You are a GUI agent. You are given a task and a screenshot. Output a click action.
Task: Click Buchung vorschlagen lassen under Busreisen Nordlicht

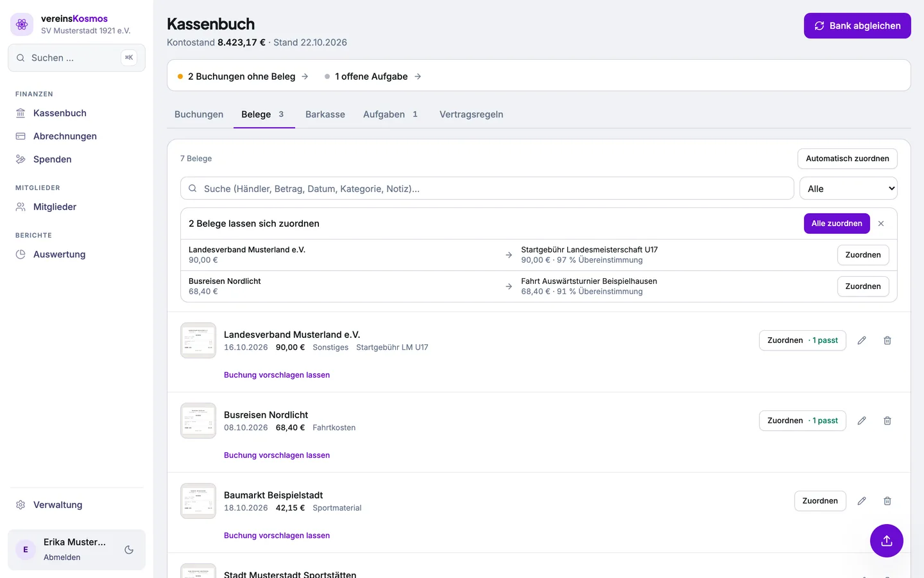tap(277, 455)
